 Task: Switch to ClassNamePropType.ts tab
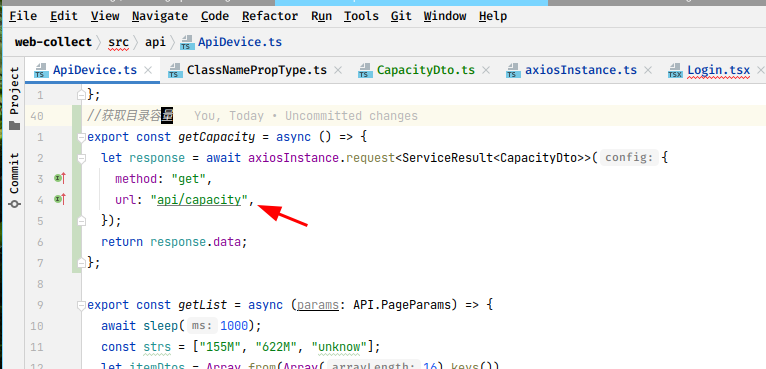(x=257, y=70)
